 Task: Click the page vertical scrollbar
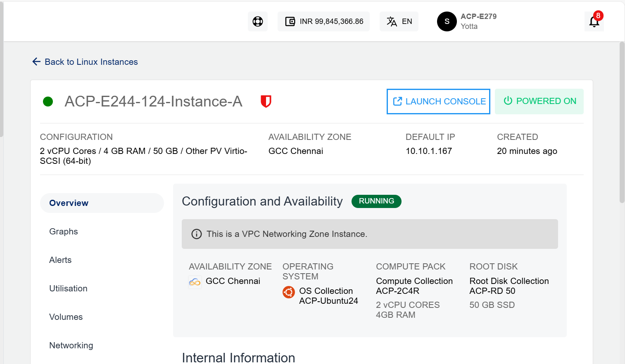point(622,122)
